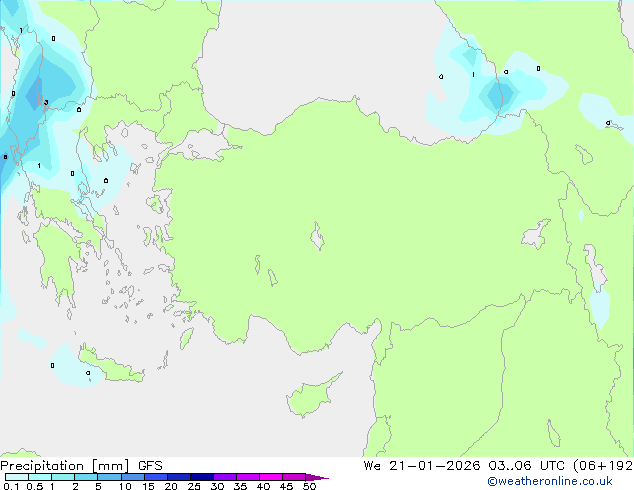
Task: Click the legend's over-50 arrow tip
Action: tap(317, 477)
